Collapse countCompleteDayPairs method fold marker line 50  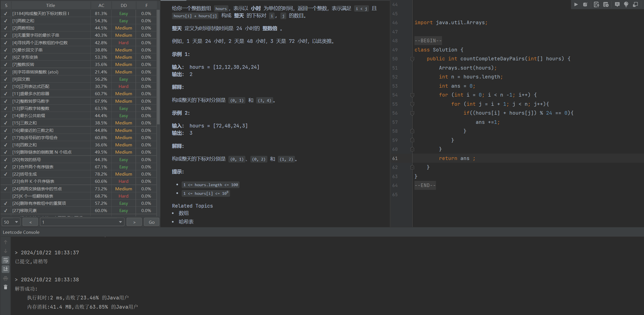point(412,59)
